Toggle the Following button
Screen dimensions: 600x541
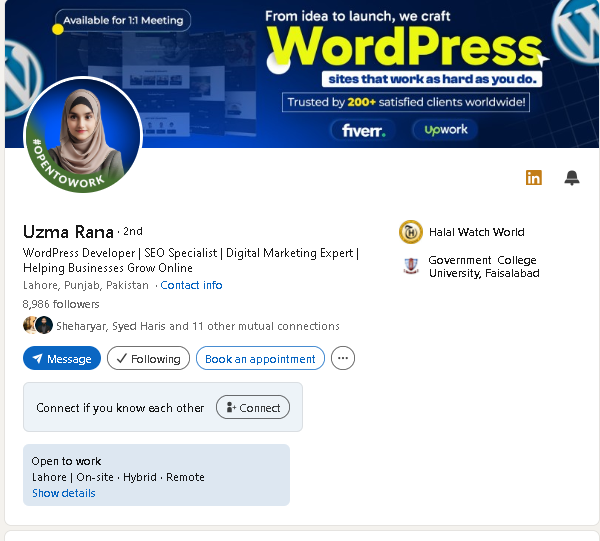point(148,358)
